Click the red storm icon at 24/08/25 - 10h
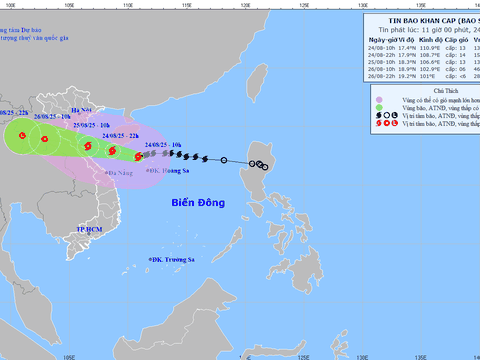 [x=138, y=156]
